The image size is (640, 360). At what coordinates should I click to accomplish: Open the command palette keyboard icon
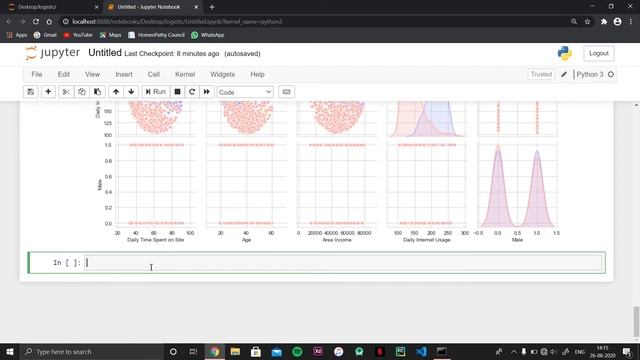pos(287,92)
